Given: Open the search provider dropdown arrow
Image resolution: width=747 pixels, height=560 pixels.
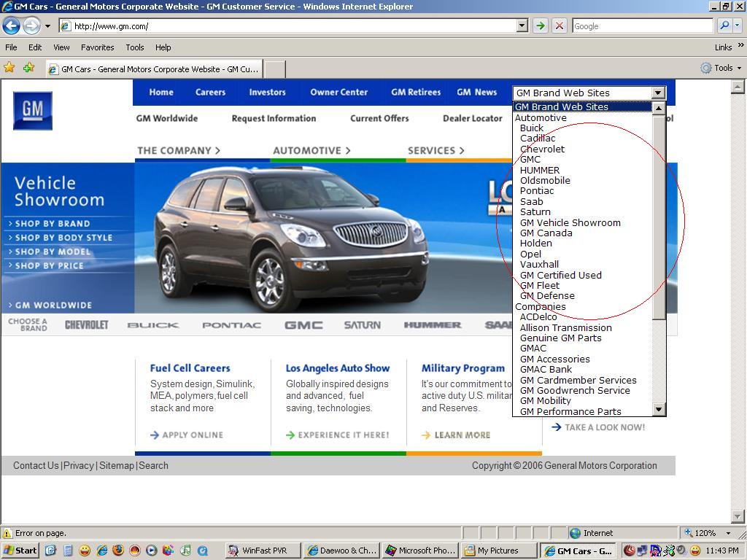Looking at the screenshot, I should coord(738,26).
